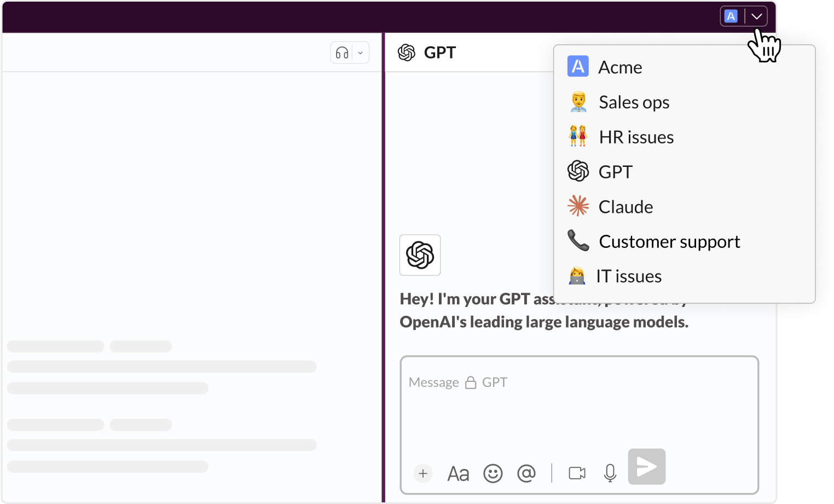Start a huddle with the headphones icon
This screenshot has width=834, height=504.
click(342, 53)
